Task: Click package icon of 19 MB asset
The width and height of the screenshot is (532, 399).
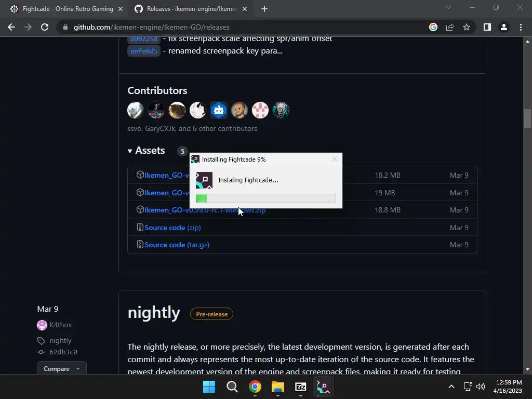Action: tap(140, 192)
